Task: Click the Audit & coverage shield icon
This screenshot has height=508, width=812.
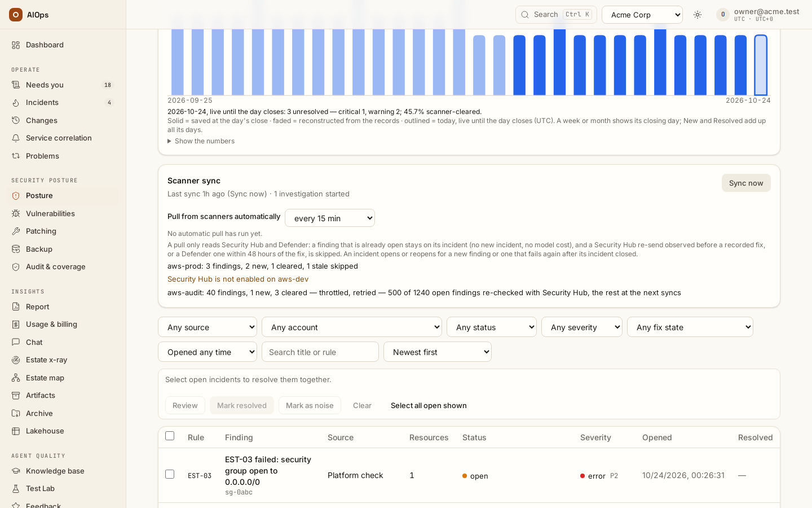Action: click(x=16, y=267)
